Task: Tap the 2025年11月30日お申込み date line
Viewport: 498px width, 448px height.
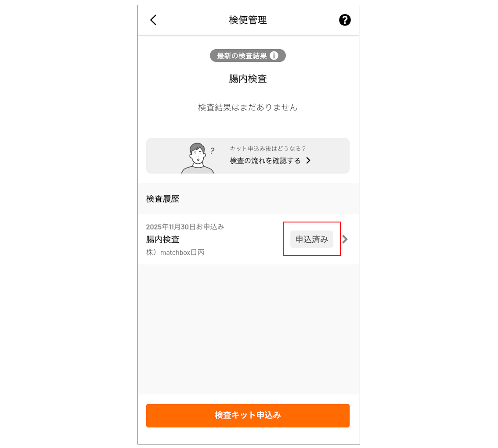Action: pos(185,227)
